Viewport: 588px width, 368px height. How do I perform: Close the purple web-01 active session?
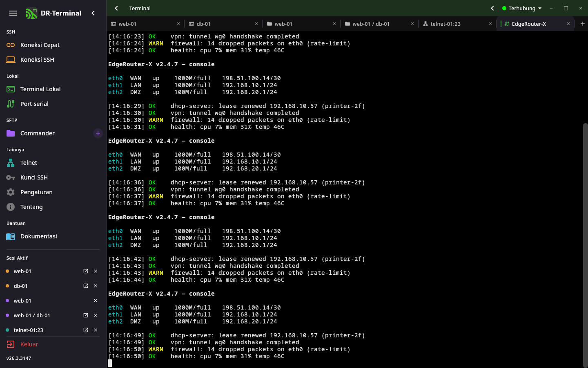[96, 301]
